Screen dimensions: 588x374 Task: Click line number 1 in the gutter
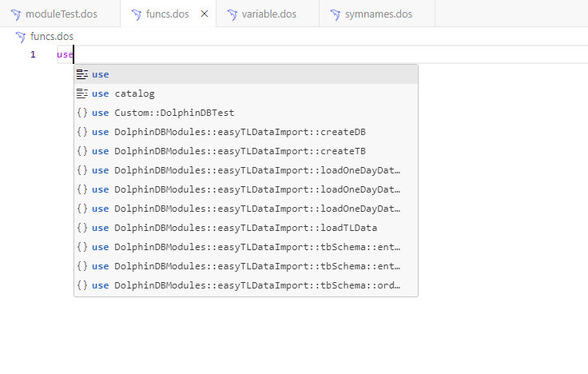pyautogui.click(x=33, y=54)
